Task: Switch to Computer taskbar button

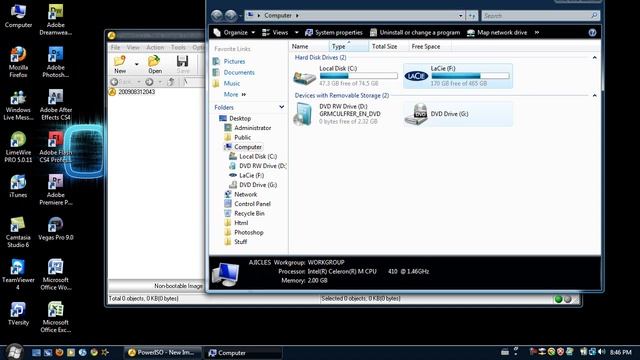Action: (x=243, y=353)
